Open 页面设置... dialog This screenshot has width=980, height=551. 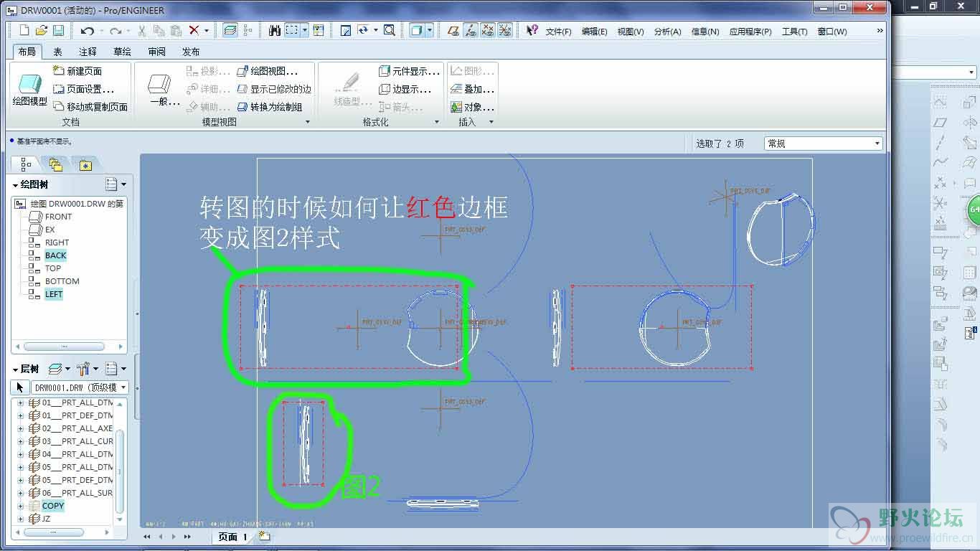click(84, 89)
